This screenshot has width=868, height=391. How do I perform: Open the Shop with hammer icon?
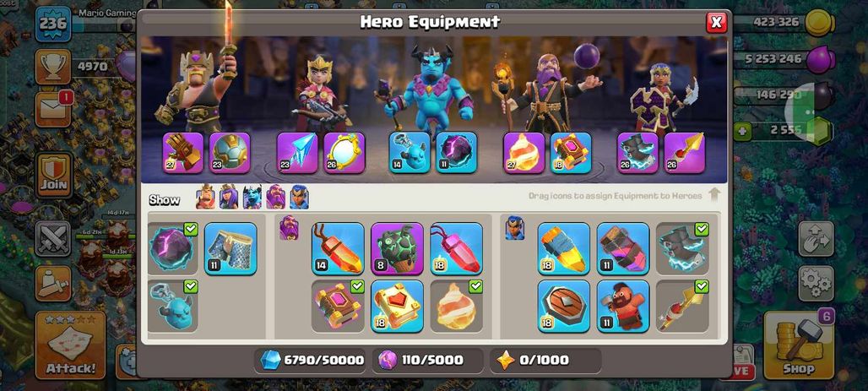[798, 345]
